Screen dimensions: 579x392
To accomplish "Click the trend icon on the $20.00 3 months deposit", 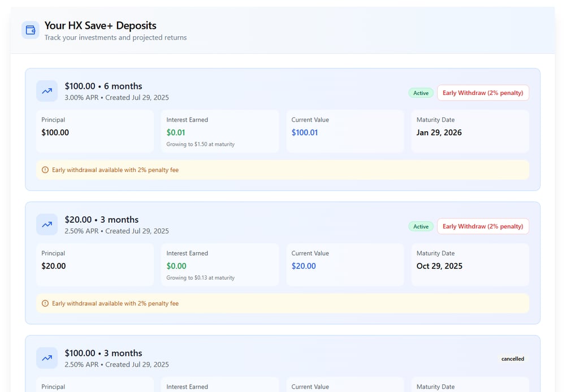I will coord(47,224).
